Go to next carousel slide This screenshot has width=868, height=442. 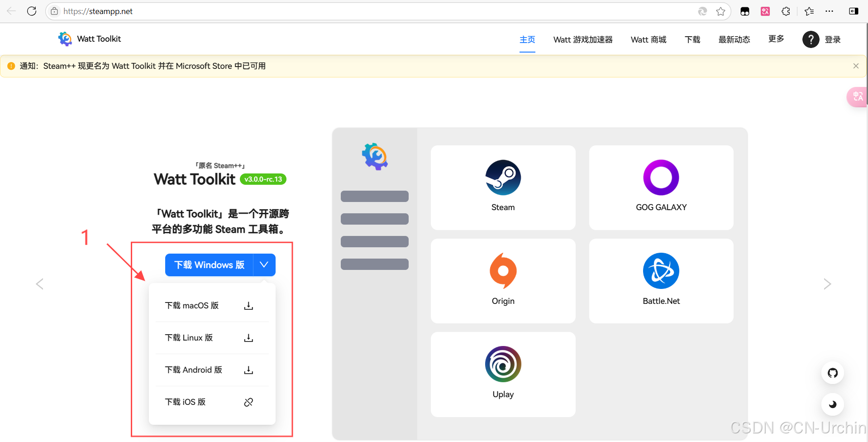coord(827,284)
